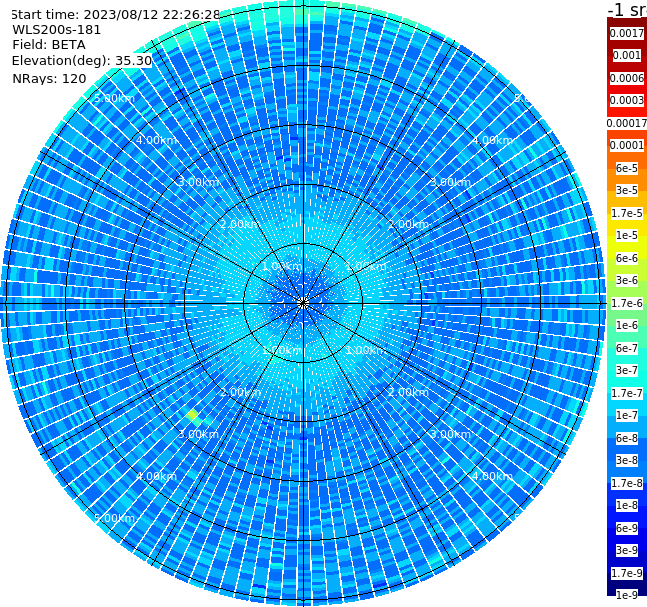Click the 0.00017 colorbar tick label

click(x=627, y=123)
